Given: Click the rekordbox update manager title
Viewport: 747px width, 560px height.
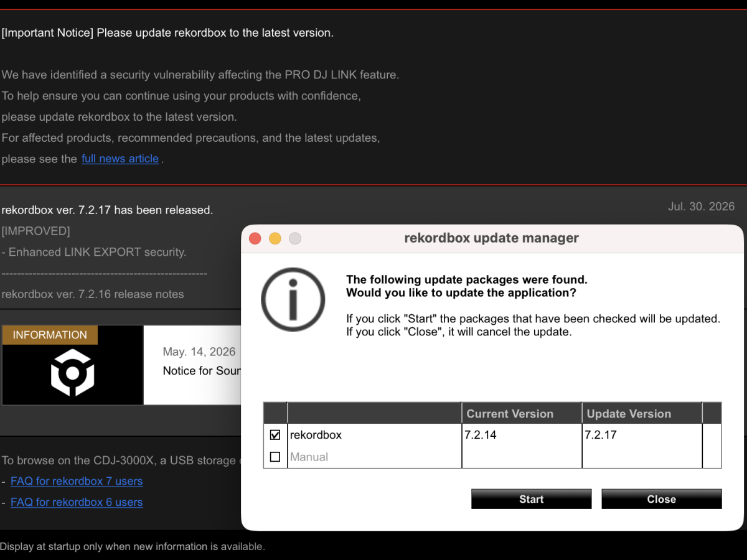Looking at the screenshot, I should click(492, 238).
